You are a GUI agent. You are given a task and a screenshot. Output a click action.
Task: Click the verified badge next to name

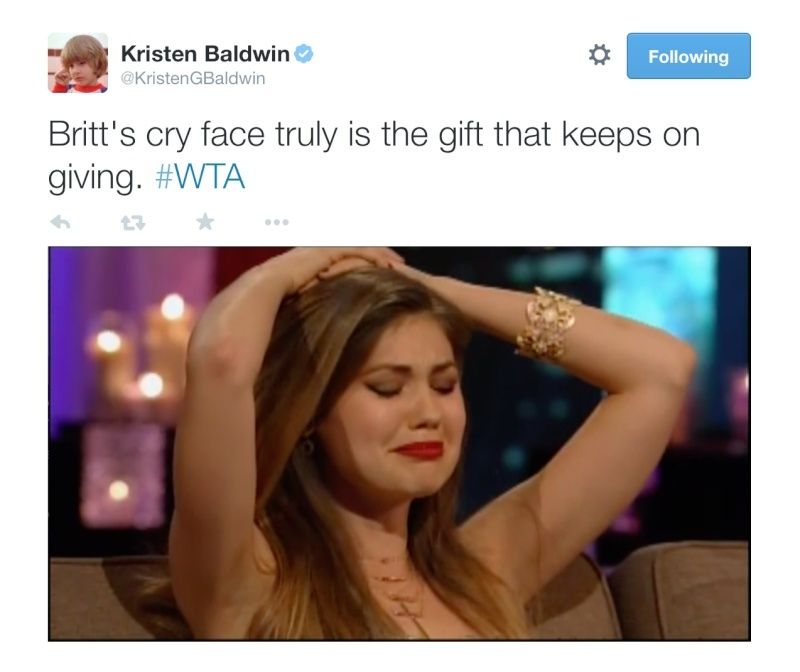point(304,54)
